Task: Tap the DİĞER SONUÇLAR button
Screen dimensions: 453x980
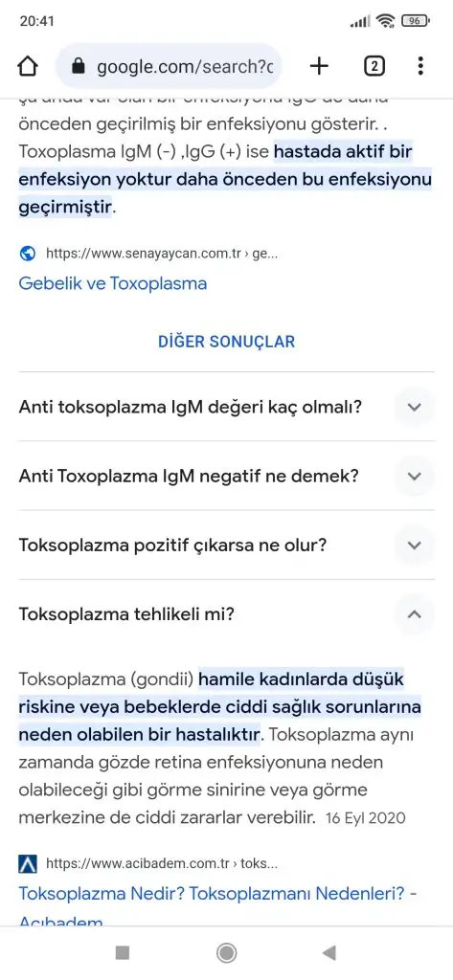Action: point(226,342)
